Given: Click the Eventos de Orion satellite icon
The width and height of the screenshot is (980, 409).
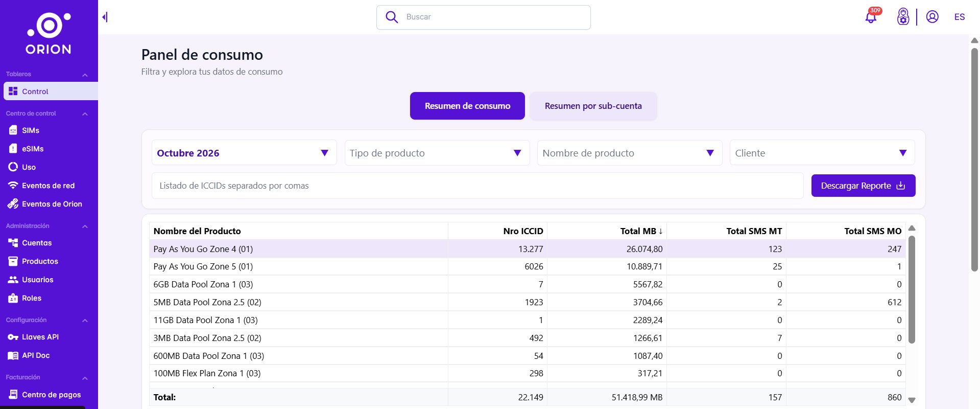Looking at the screenshot, I should 13,203.
